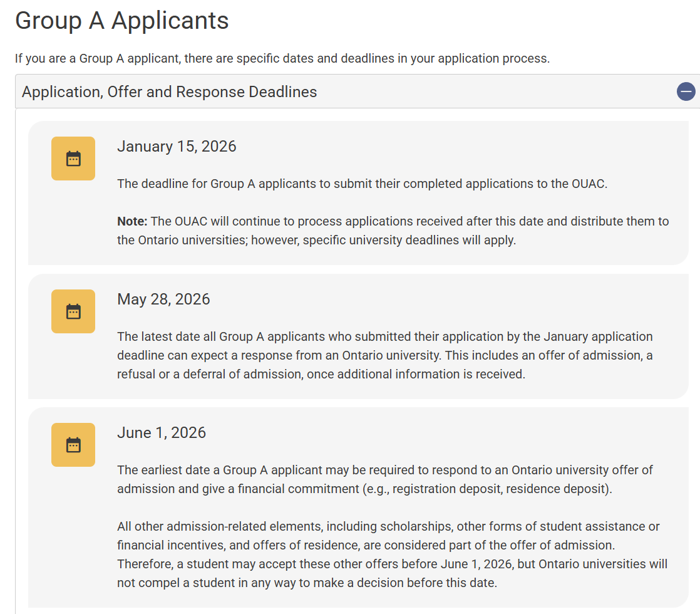Select the June 1, 2026 date heading
Image resolution: width=700 pixels, height=614 pixels.
[162, 433]
